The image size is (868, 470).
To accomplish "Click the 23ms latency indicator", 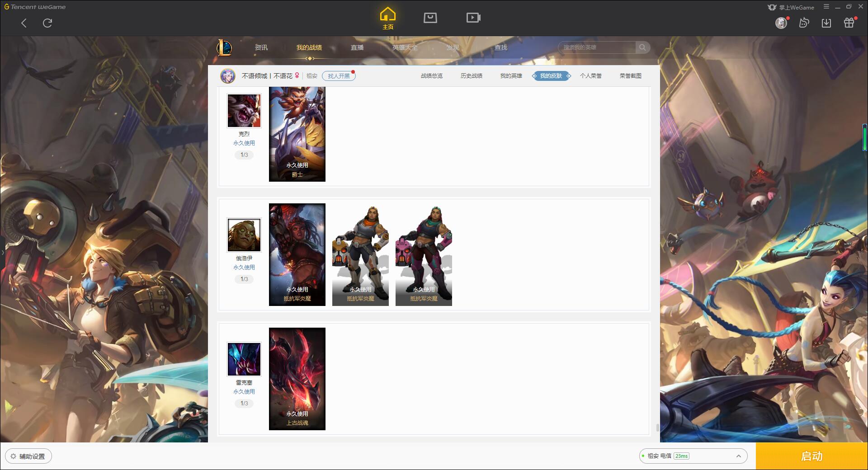I will (x=681, y=456).
